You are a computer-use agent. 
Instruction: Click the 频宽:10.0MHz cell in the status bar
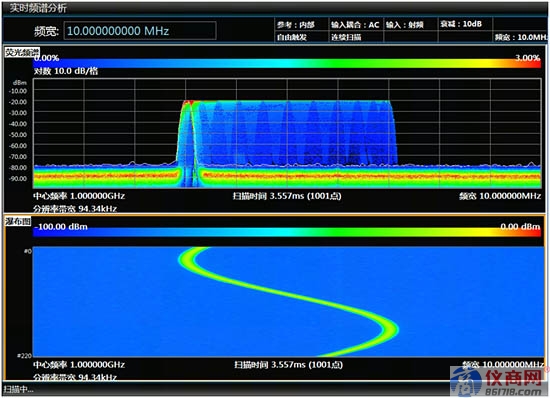(x=521, y=37)
